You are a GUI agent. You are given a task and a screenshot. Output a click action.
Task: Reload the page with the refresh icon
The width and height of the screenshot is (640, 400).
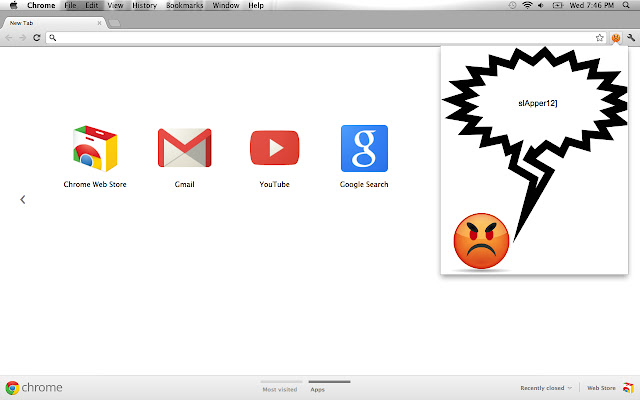click(37, 38)
